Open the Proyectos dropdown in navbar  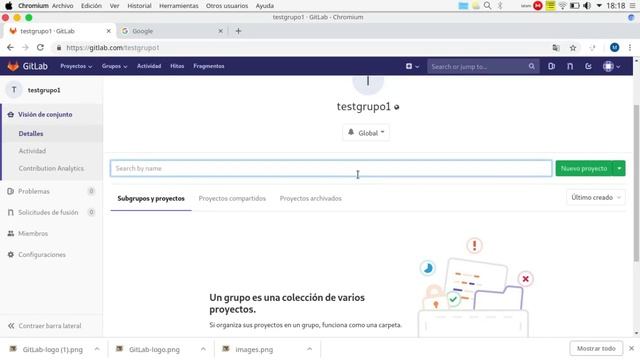[x=76, y=66]
